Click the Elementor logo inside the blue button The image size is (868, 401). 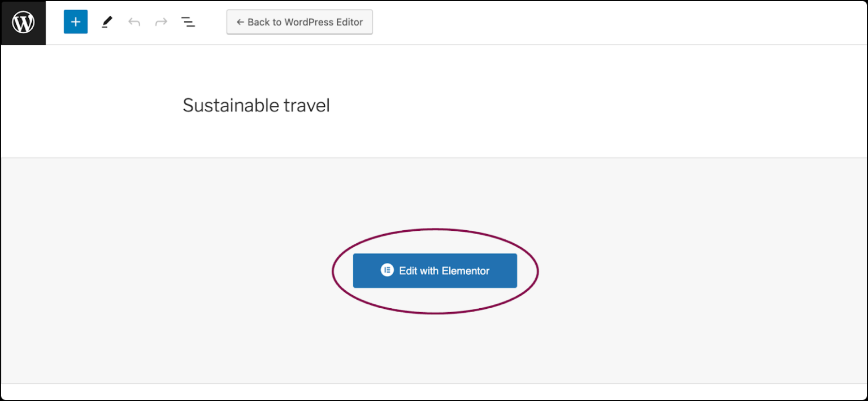click(x=387, y=270)
